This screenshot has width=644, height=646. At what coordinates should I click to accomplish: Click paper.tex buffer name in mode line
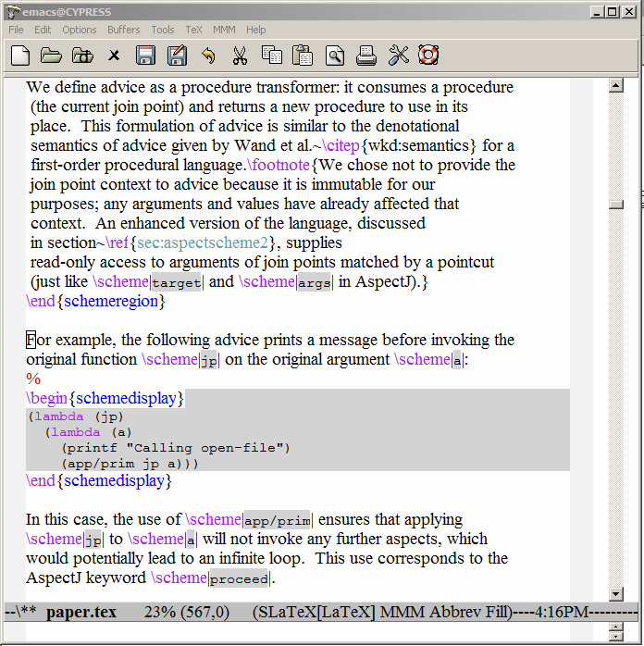pyautogui.click(x=81, y=612)
